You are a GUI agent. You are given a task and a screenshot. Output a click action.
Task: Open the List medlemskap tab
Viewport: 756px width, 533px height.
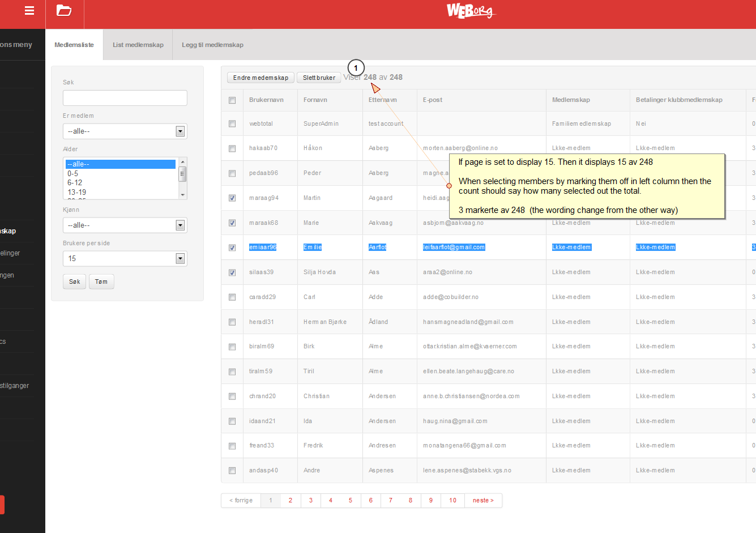[138, 45]
